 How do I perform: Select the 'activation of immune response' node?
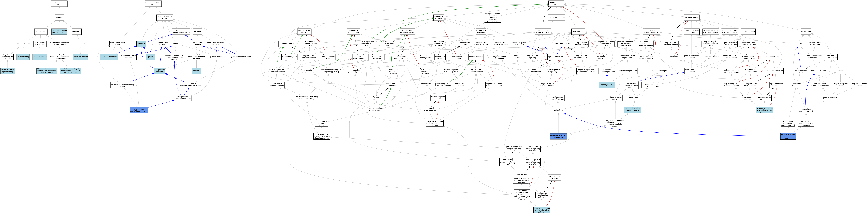pos(277,85)
